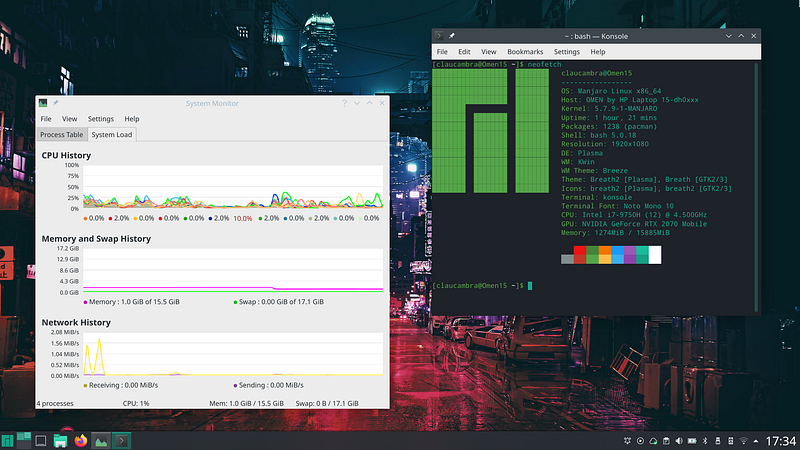This screenshot has width=800, height=450.
Task: Open Konsole File menu
Action: tap(442, 52)
